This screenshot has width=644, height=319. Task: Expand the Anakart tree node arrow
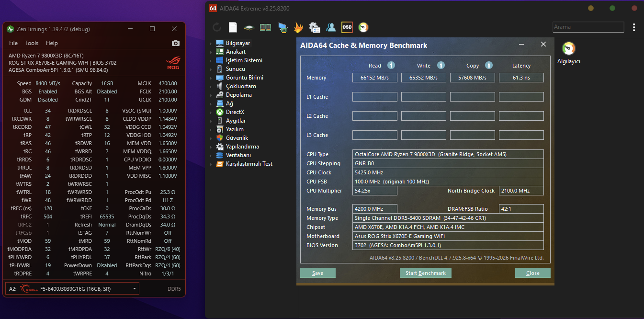[211, 52]
